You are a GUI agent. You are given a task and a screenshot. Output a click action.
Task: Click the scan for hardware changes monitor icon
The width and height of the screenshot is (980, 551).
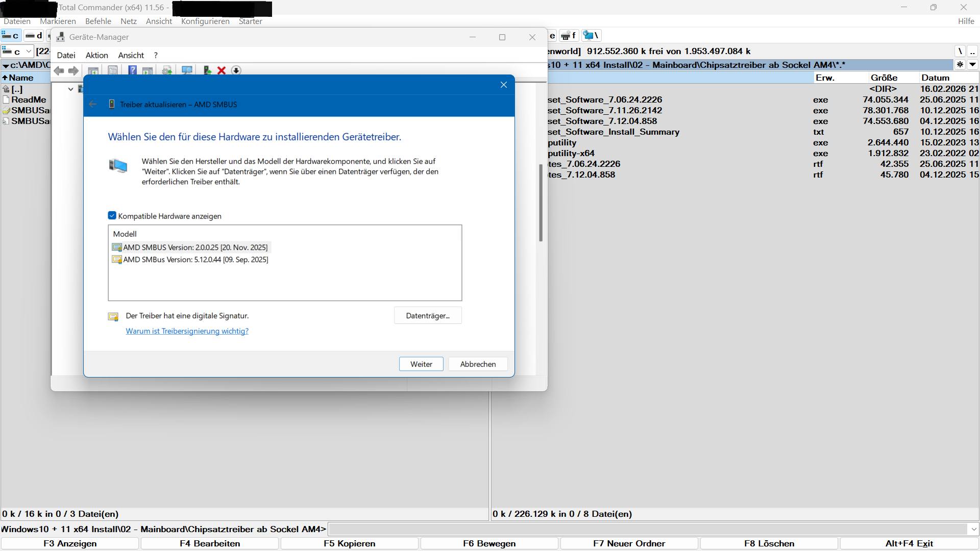[x=187, y=70]
